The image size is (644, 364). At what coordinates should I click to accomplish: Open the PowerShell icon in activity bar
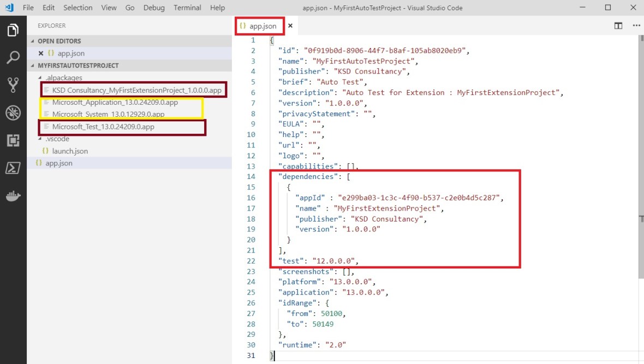pos(13,168)
